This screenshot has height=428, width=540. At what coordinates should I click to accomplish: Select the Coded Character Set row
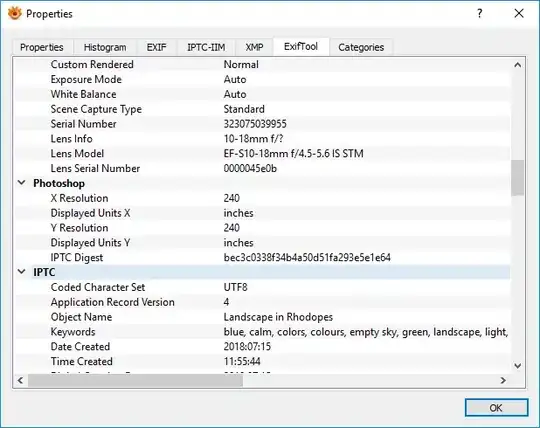[262, 287]
